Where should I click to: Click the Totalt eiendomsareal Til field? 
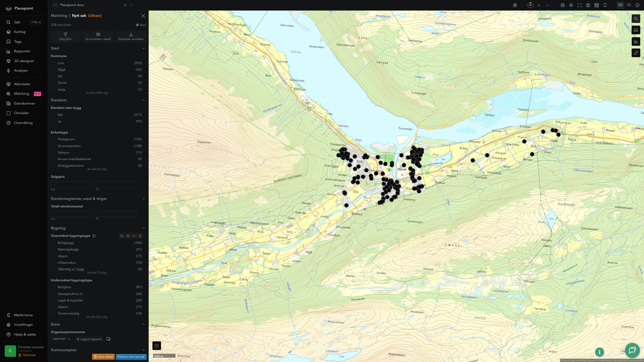pyautogui.click(x=116, y=214)
